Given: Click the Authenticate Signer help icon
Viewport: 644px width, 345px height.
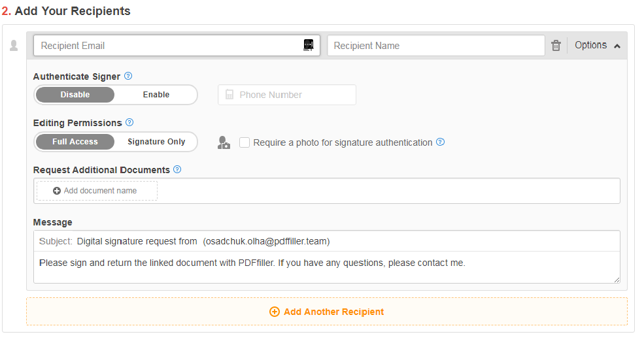Looking at the screenshot, I should coord(128,76).
